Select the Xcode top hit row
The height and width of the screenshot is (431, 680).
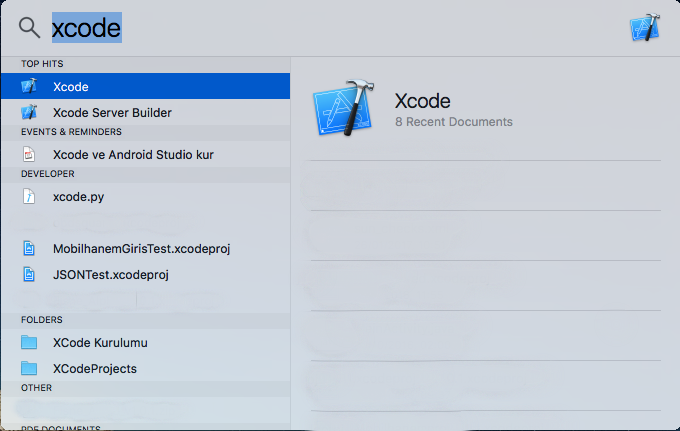145,86
